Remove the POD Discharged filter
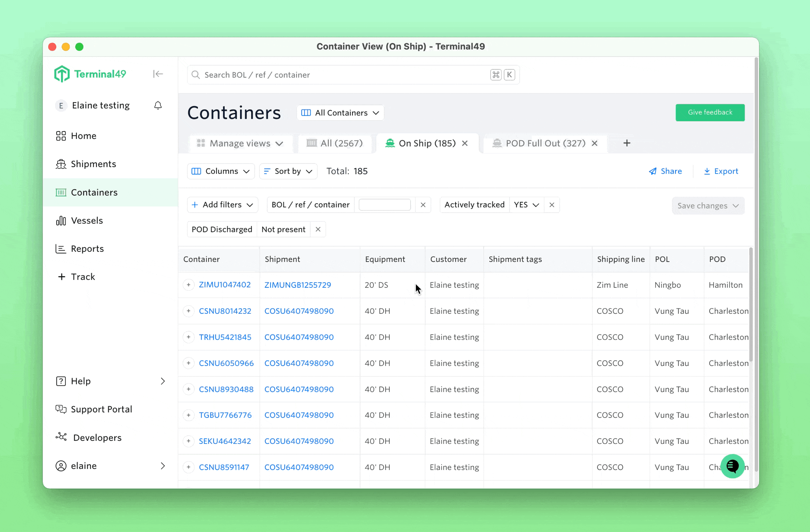810x532 pixels. tap(318, 229)
